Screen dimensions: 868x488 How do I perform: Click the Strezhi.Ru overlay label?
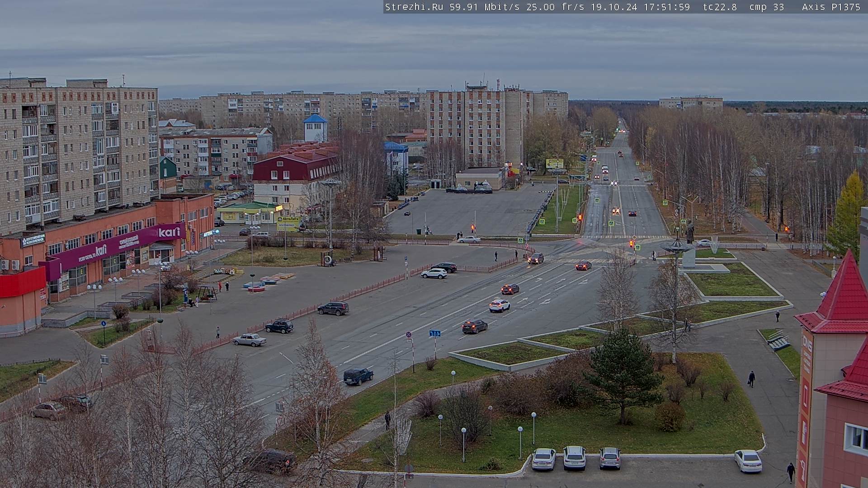click(414, 7)
